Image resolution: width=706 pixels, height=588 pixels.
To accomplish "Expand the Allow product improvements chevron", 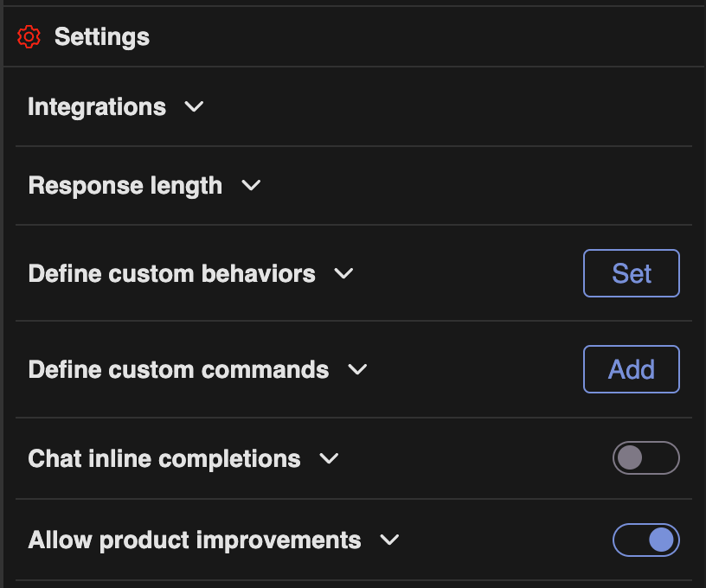I will pyautogui.click(x=390, y=540).
